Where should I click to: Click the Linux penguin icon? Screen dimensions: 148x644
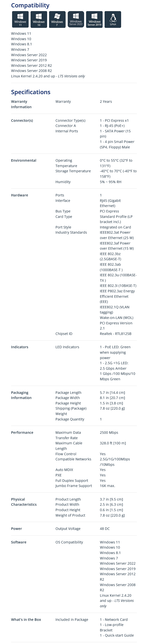pyautogui.click(x=113, y=19)
